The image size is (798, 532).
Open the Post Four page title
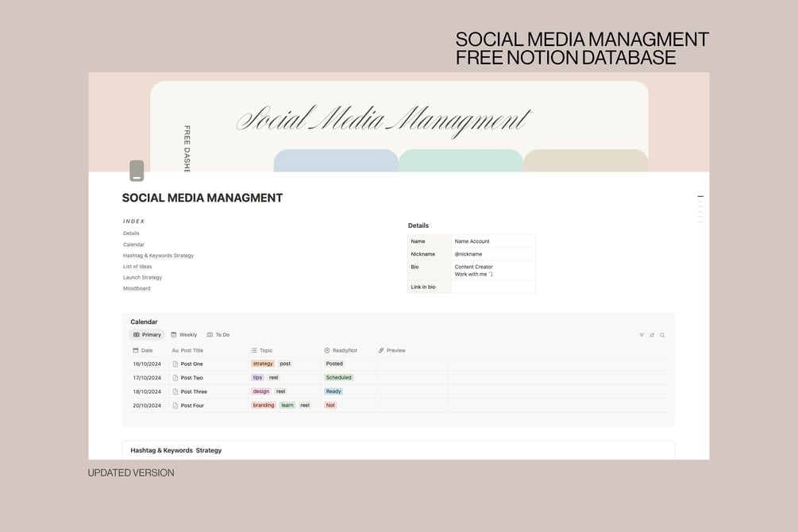pyautogui.click(x=192, y=406)
